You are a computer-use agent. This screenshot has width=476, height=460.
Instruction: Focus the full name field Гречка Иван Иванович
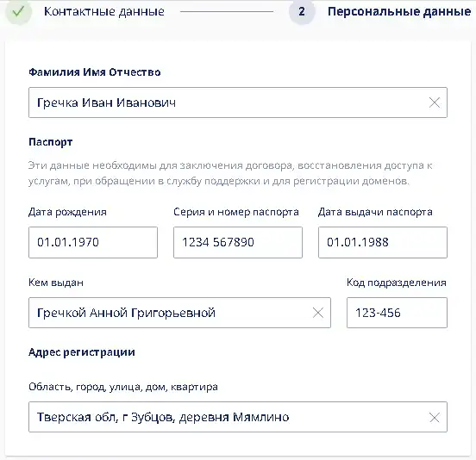(238, 103)
